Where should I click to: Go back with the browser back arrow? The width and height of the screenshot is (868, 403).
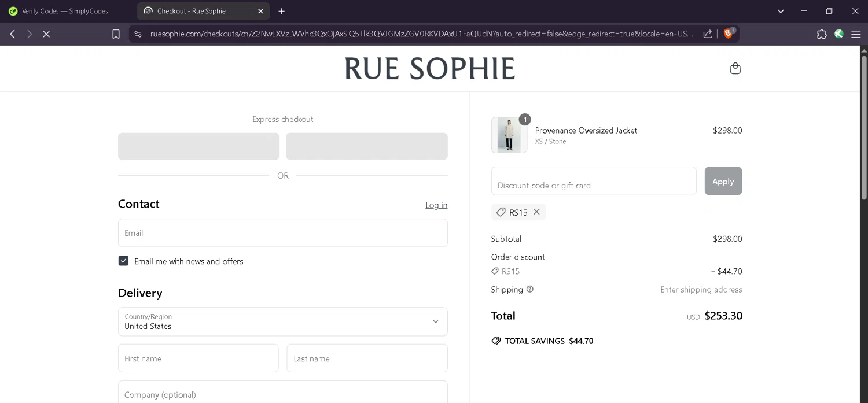pos(13,34)
